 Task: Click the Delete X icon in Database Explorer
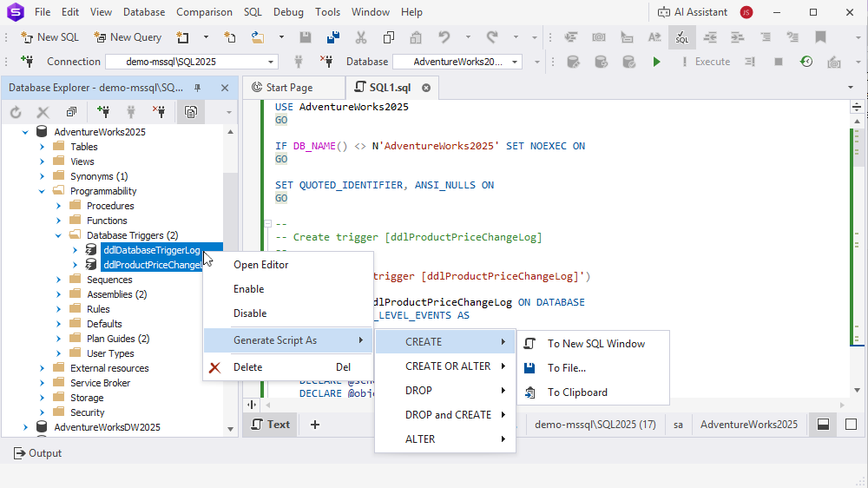(43, 112)
